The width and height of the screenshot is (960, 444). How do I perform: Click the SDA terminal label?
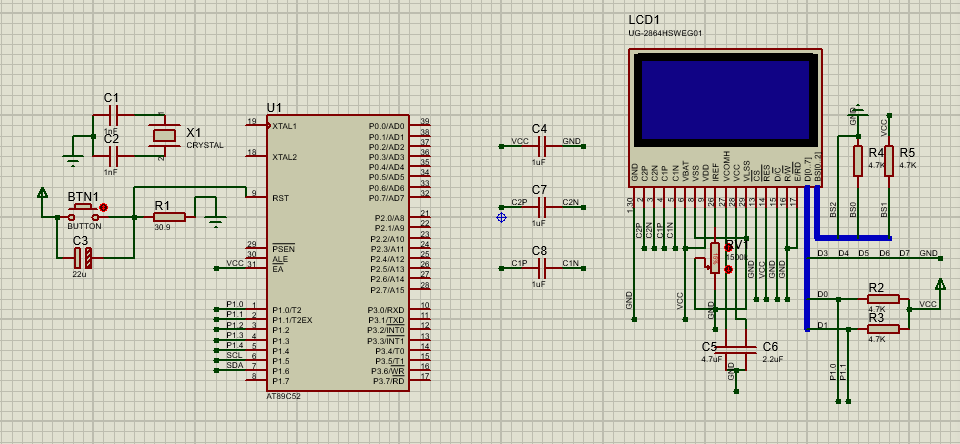point(234,366)
